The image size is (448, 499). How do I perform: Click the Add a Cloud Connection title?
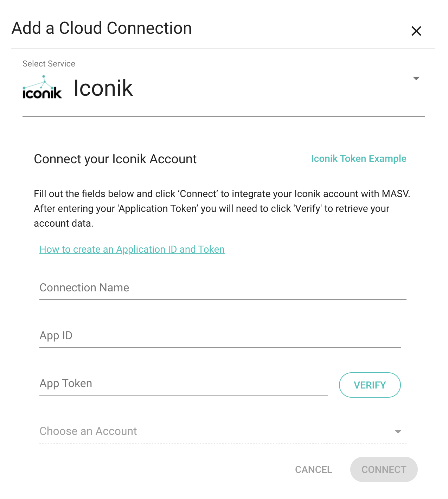click(x=102, y=28)
